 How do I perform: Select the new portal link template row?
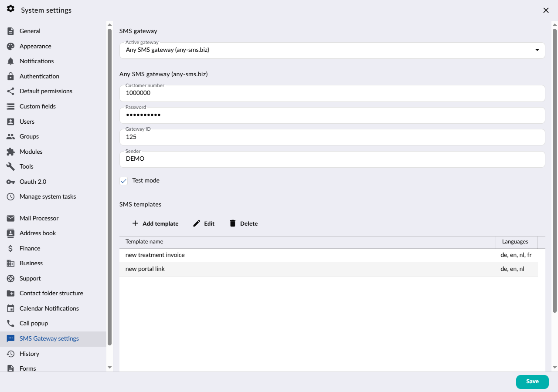[x=329, y=269]
